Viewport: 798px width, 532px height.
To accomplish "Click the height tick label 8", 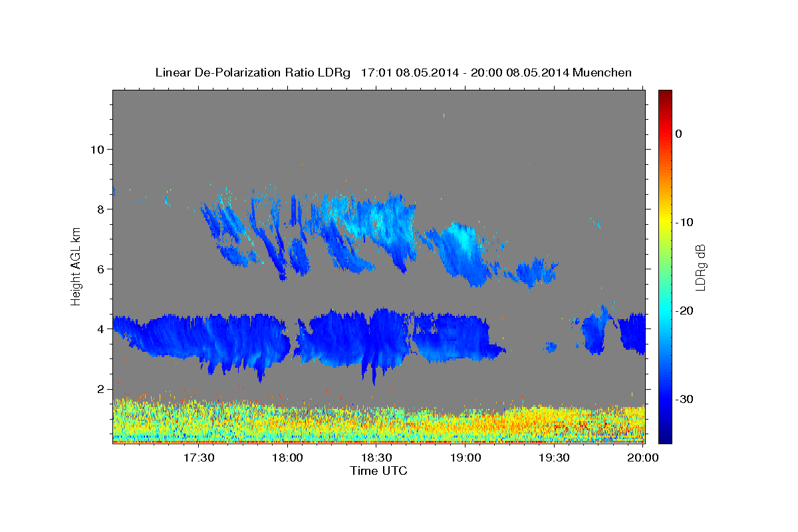I will [100, 209].
